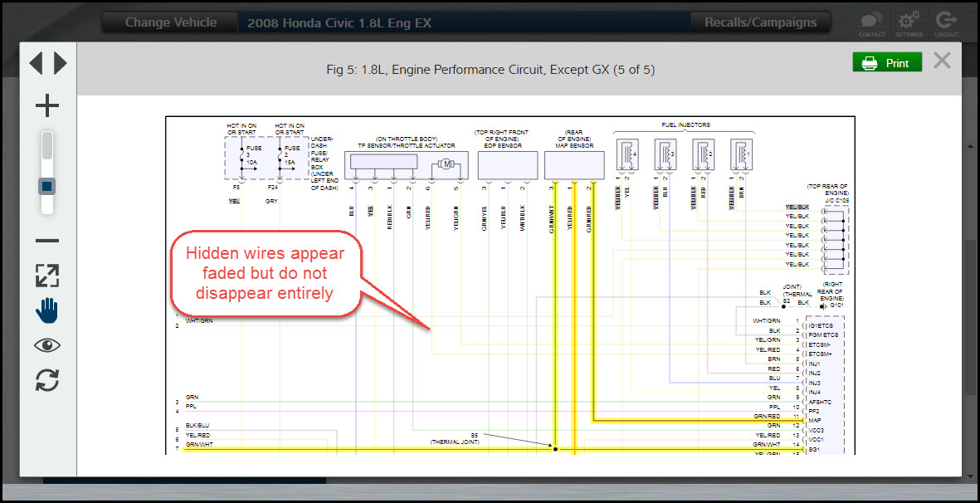The height and width of the screenshot is (503, 980).
Task: Click the B5 thermal joint node
Action: 555,449
